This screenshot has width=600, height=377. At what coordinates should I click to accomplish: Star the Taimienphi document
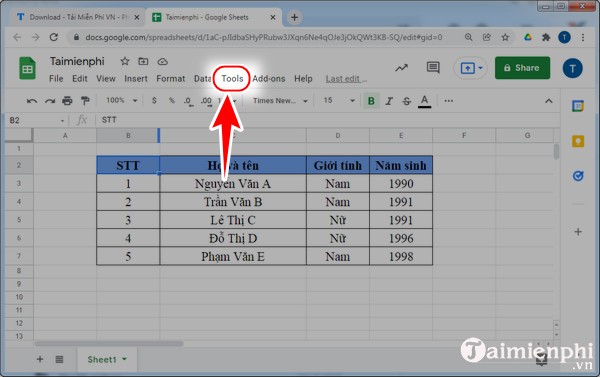pos(125,62)
